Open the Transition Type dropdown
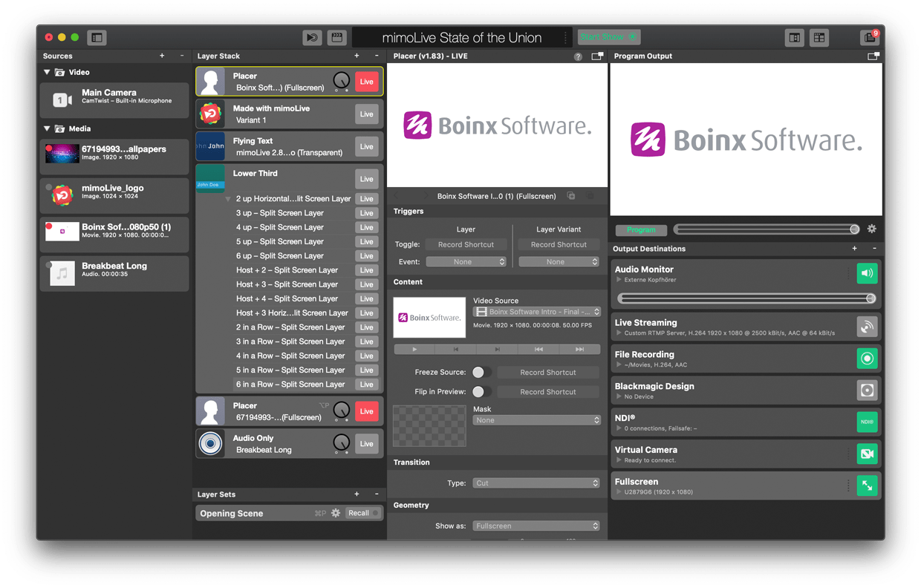921x588 pixels. point(536,483)
